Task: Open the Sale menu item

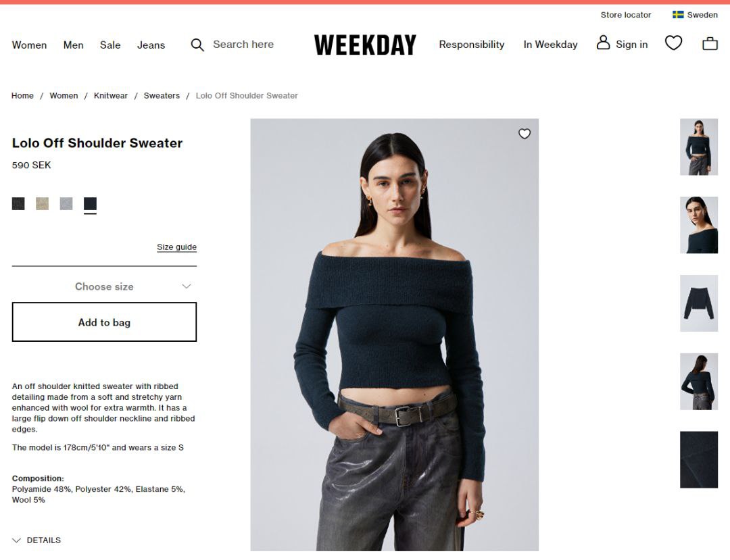Action: pos(110,45)
